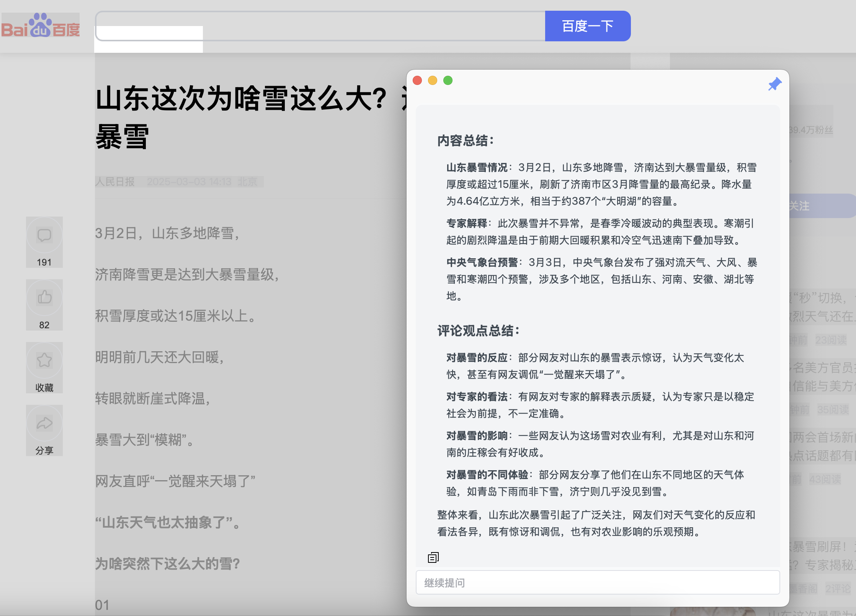
Task: Open the comments bubble icon showing 191
Action: tap(44, 235)
